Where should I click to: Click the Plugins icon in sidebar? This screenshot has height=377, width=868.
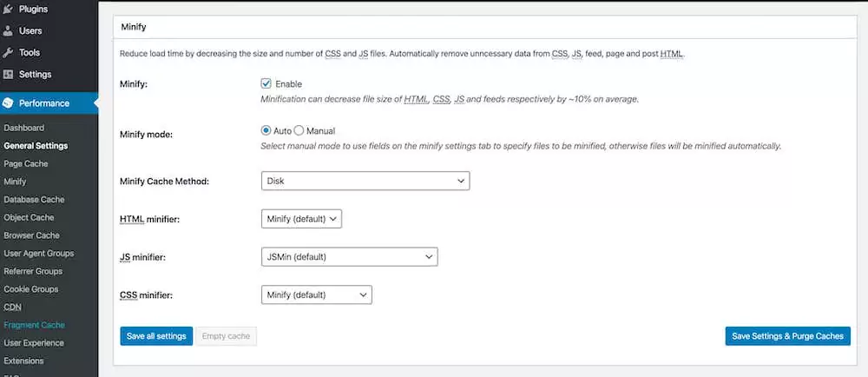tap(9, 10)
